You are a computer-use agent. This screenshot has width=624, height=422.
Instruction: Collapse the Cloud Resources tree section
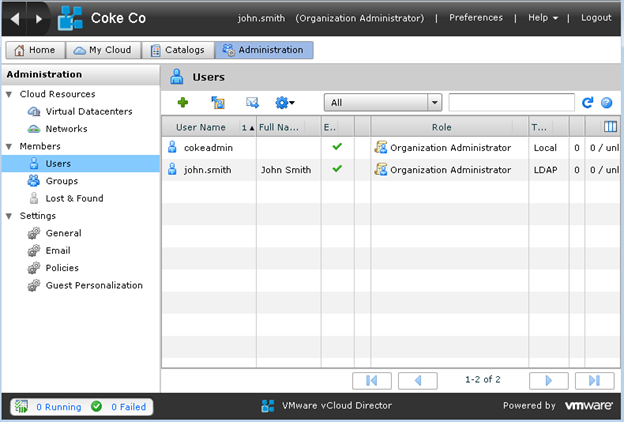(x=9, y=94)
